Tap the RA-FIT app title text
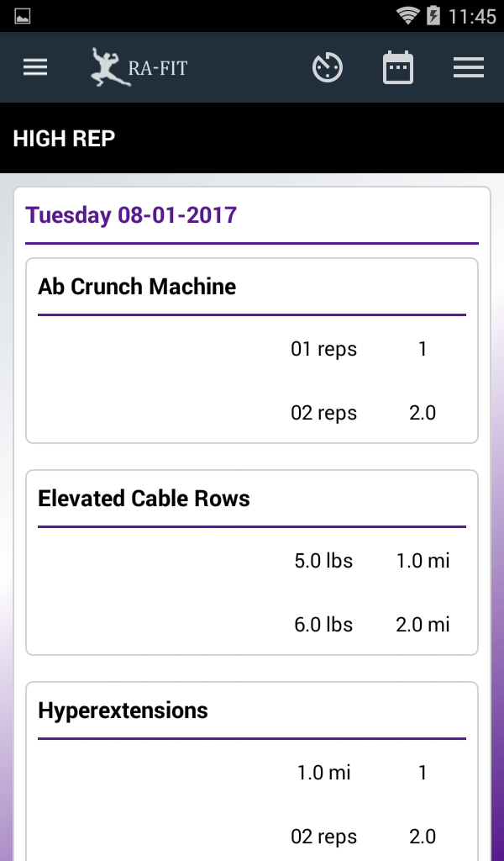The image size is (504, 861). 159,68
